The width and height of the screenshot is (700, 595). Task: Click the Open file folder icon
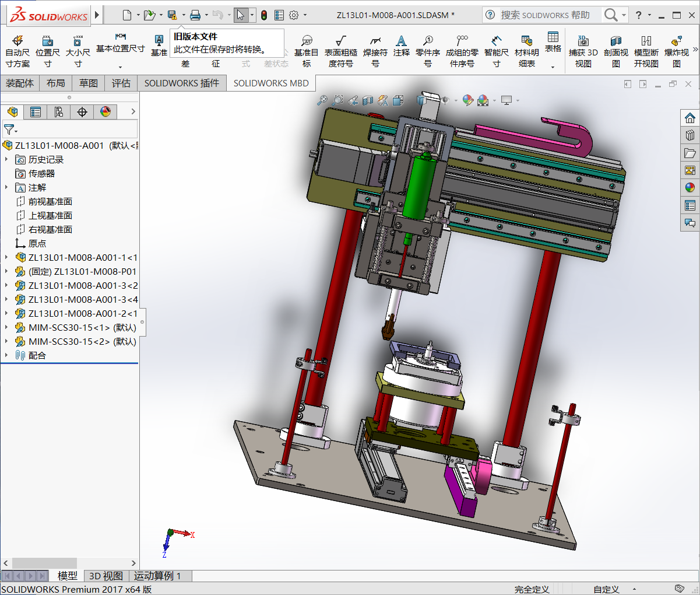[150, 15]
